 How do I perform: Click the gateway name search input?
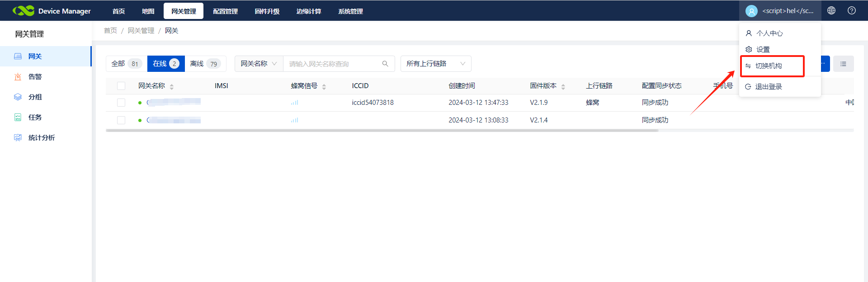point(332,64)
